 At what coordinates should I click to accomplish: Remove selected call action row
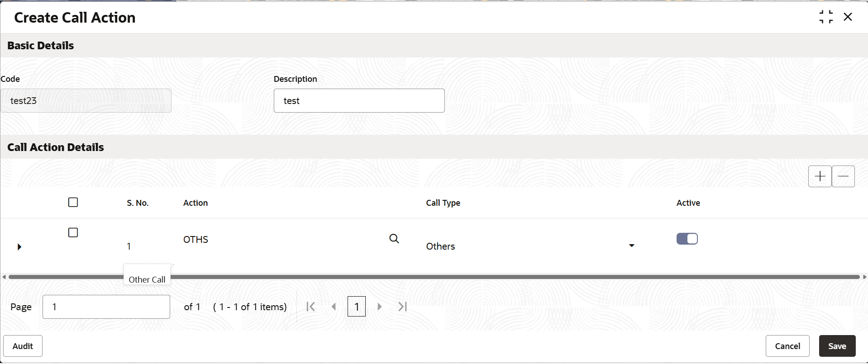[843, 176]
